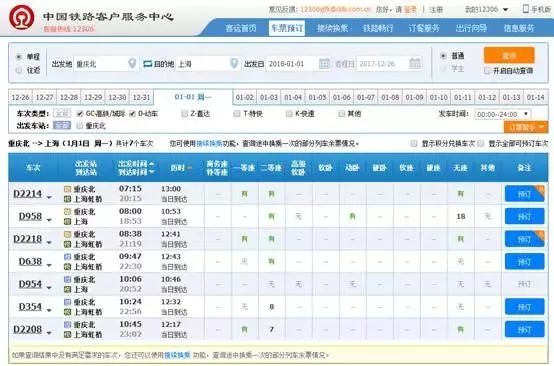Viewport: 554px width, 366px height.
Task: Swap departure and destination icon
Action: pos(148,64)
